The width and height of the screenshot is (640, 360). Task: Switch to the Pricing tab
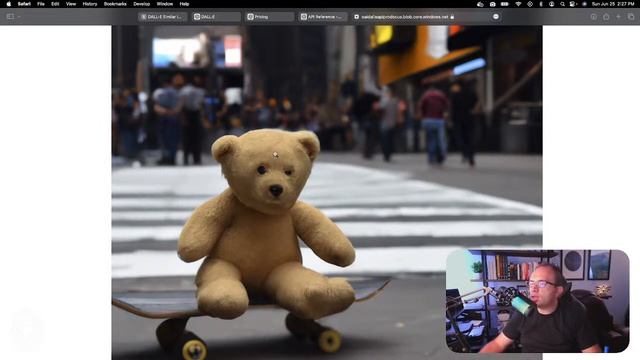click(269, 17)
